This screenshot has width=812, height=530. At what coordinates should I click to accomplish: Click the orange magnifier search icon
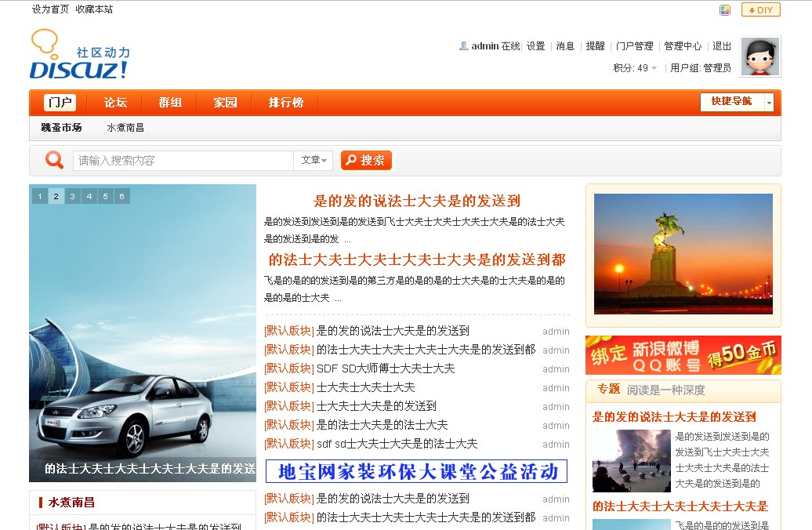coord(54,160)
